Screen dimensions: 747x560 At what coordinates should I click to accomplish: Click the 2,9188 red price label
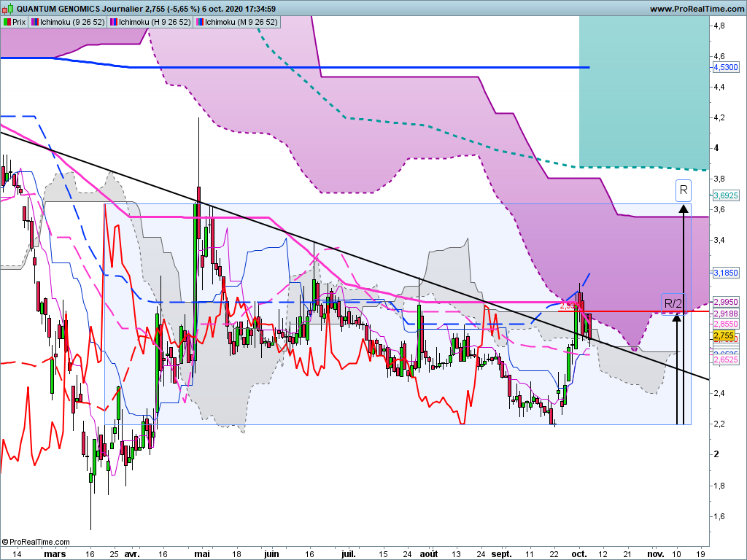(726, 314)
